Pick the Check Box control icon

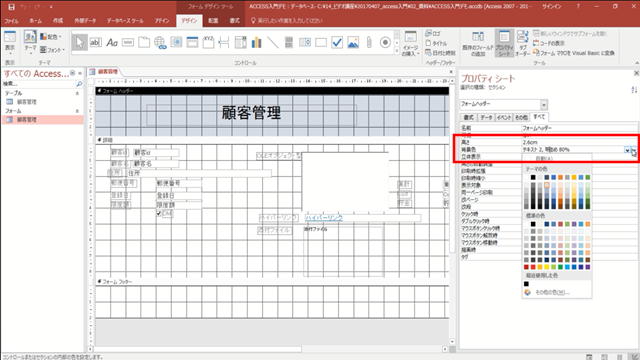pyautogui.click(x=337, y=42)
